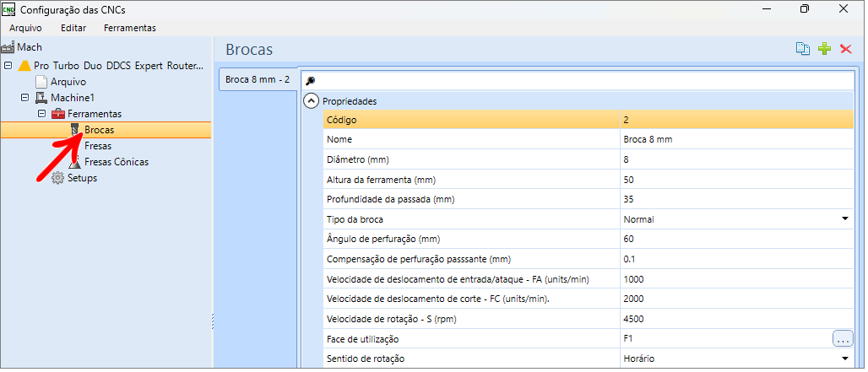Select Fresas in the tree
868x372 pixels.
[98, 146]
